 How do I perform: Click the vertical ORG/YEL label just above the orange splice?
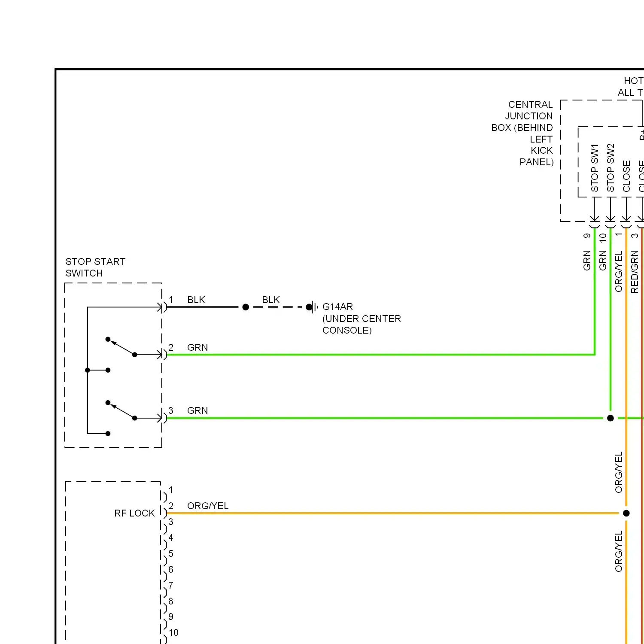tap(619, 472)
